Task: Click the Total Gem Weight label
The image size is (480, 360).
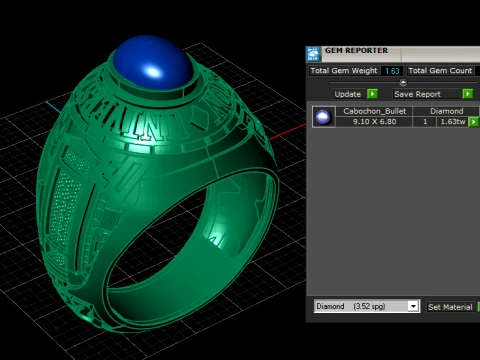Action: [344, 71]
